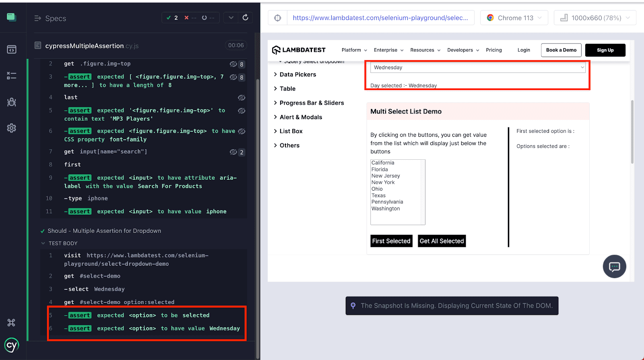The height and width of the screenshot is (360, 644).
Task: Click the URL address field
Action: 380,18
